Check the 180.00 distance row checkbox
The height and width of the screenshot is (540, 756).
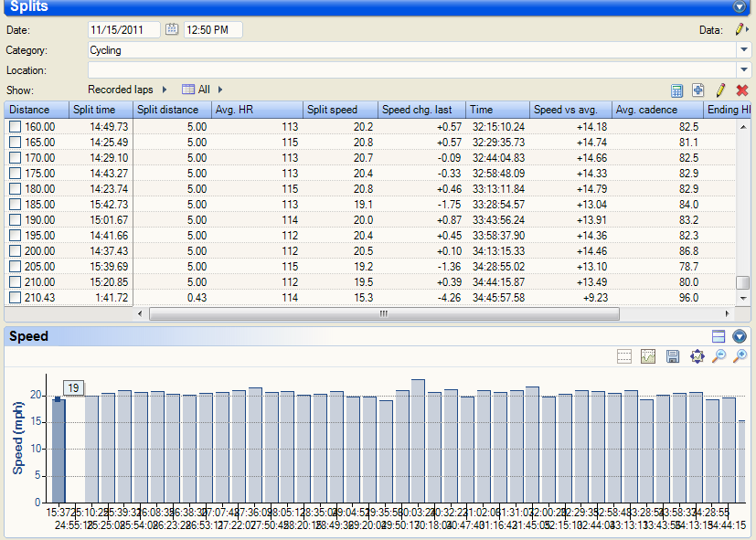click(16, 189)
